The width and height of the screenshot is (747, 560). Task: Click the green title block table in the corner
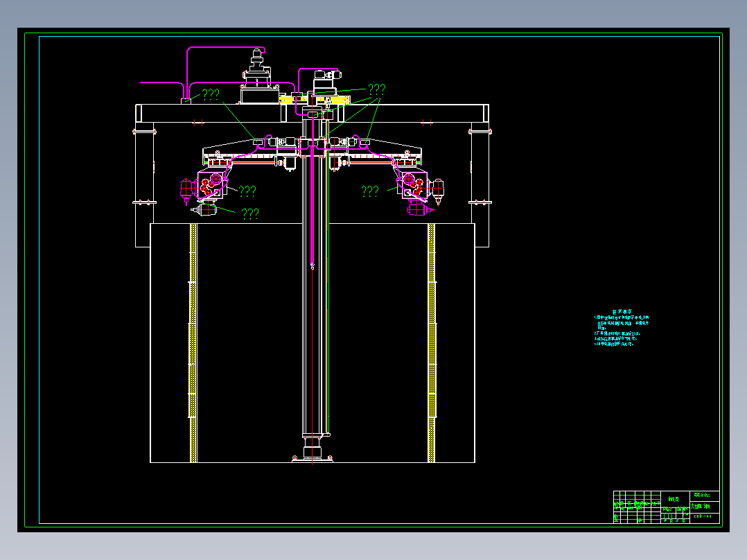pyautogui.click(x=666, y=507)
